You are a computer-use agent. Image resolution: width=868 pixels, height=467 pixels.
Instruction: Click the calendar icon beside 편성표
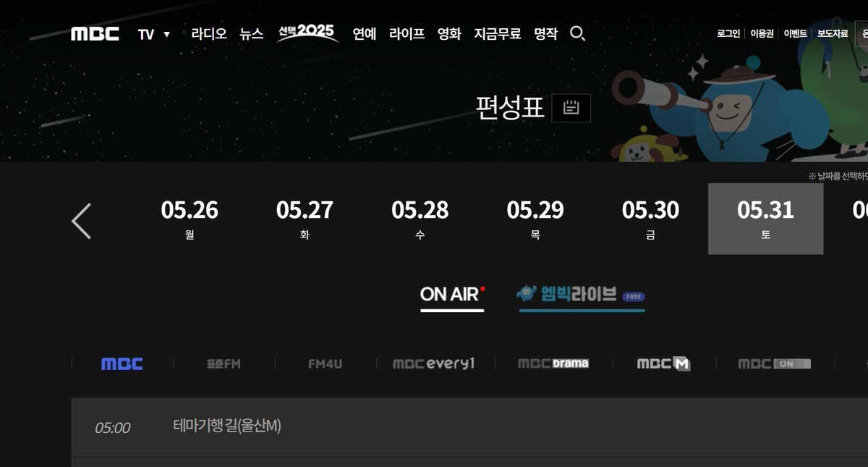571,108
